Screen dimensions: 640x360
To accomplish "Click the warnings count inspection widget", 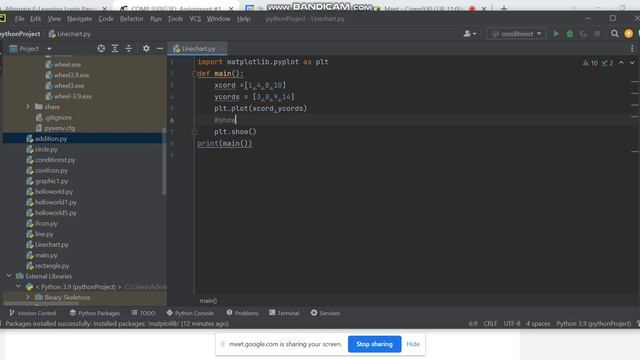I will [598, 63].
